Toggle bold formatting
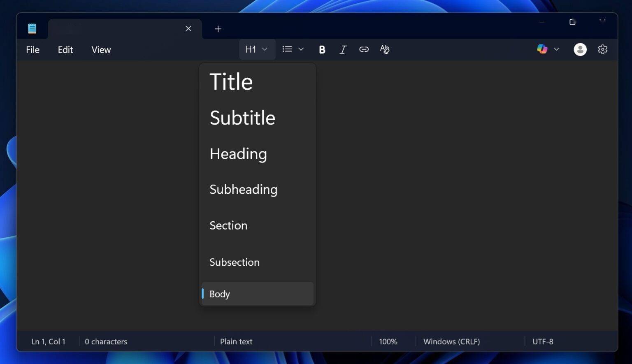This screenshot has height=364, width=632. click(x=322, y=50)
